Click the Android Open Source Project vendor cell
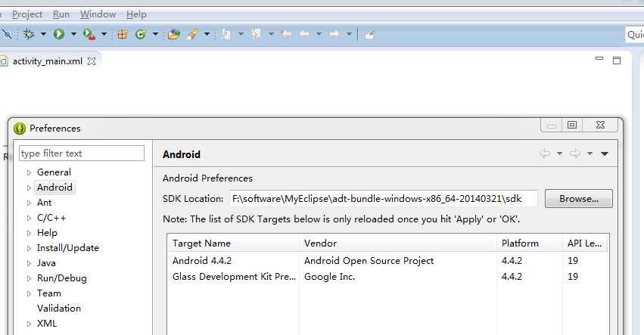The width and height of the screenshot is (644, 335). (x=369, y=261)
